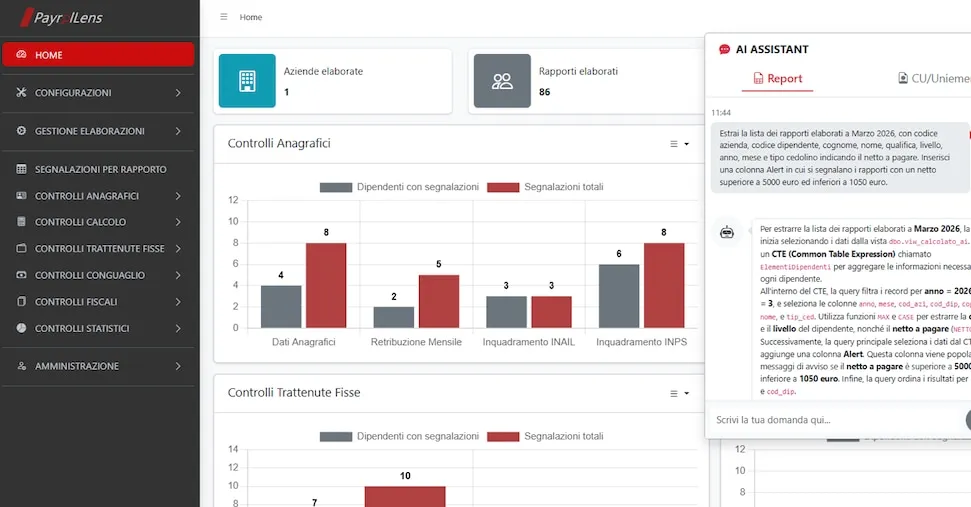Expand the Gestione Elaborazioni sidebar menu

pyautogui.click(x=98, y=131)
